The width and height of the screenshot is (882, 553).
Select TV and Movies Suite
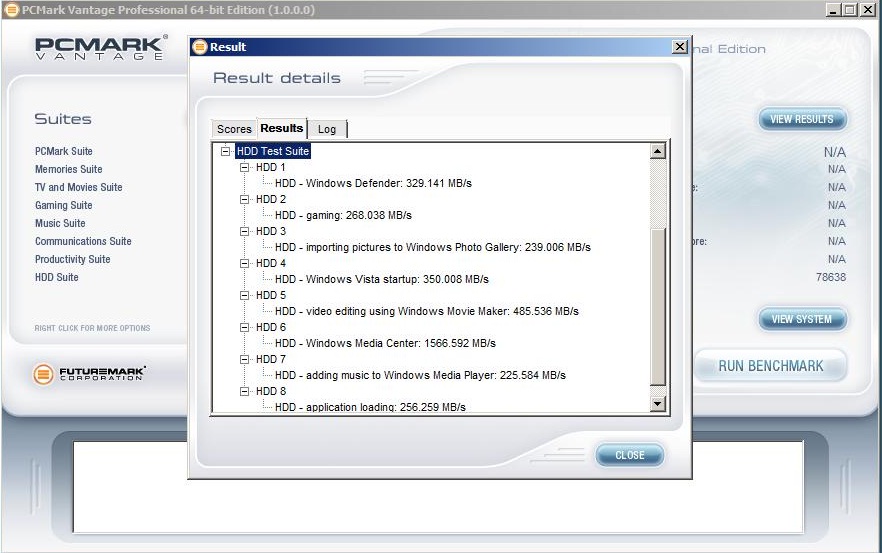78,187
